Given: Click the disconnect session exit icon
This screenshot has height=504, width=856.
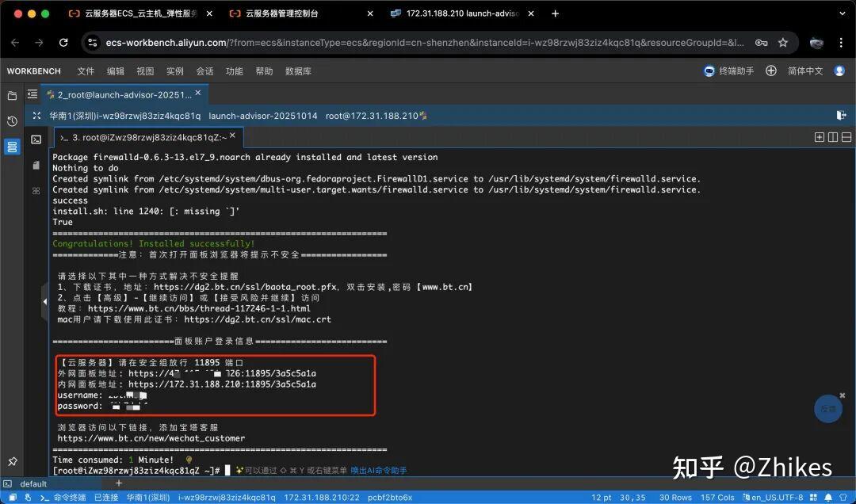Looking at the screenshot, I should point(841,116).
